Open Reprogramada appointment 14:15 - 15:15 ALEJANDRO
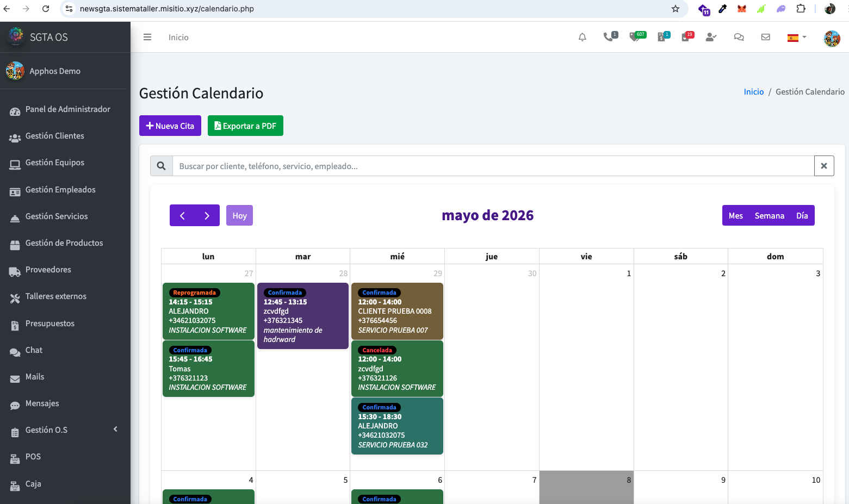The width and height of the screenshot is (849, 504). (x=208, y=311)
